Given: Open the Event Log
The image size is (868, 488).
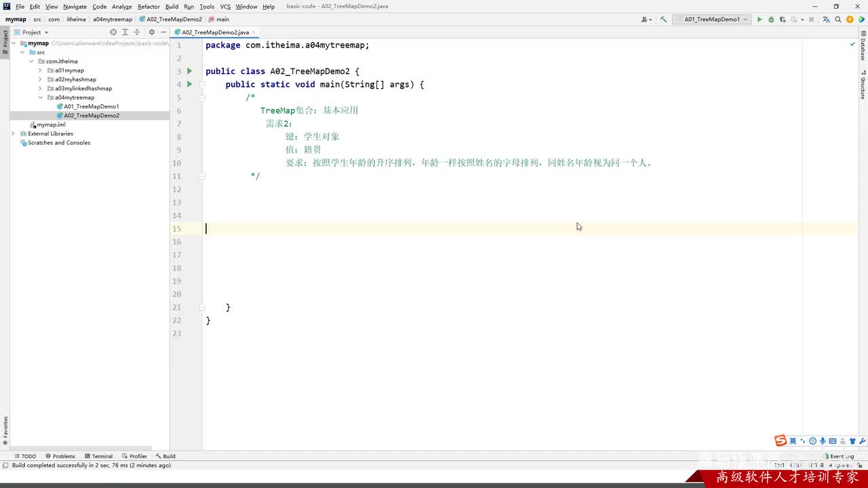Looking at the screenshot, I should pos(839,456).
